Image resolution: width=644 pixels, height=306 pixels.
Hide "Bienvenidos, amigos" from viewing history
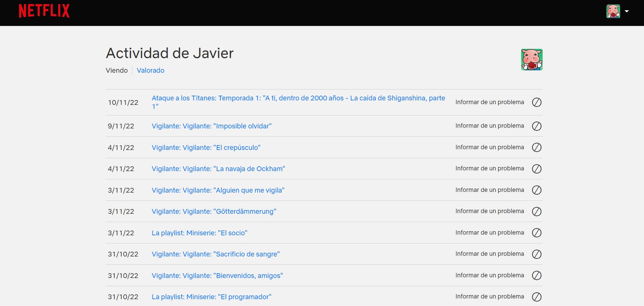click(x=536, y=276)
